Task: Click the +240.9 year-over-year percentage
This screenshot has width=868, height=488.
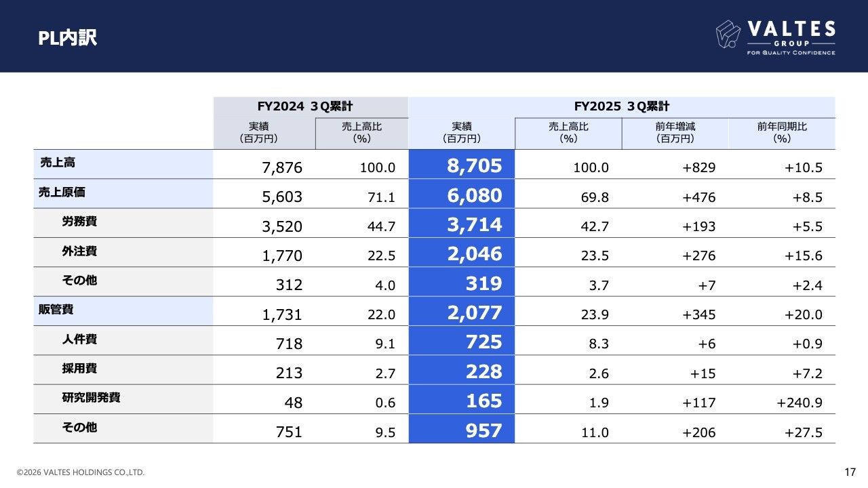Action: tap(800, 403)
